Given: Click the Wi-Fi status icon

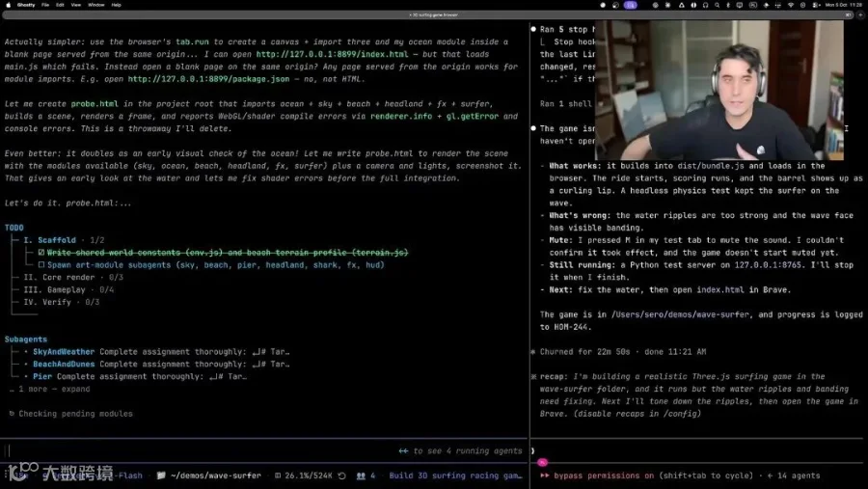Looking at the screenshot, I should pos(791,5).
